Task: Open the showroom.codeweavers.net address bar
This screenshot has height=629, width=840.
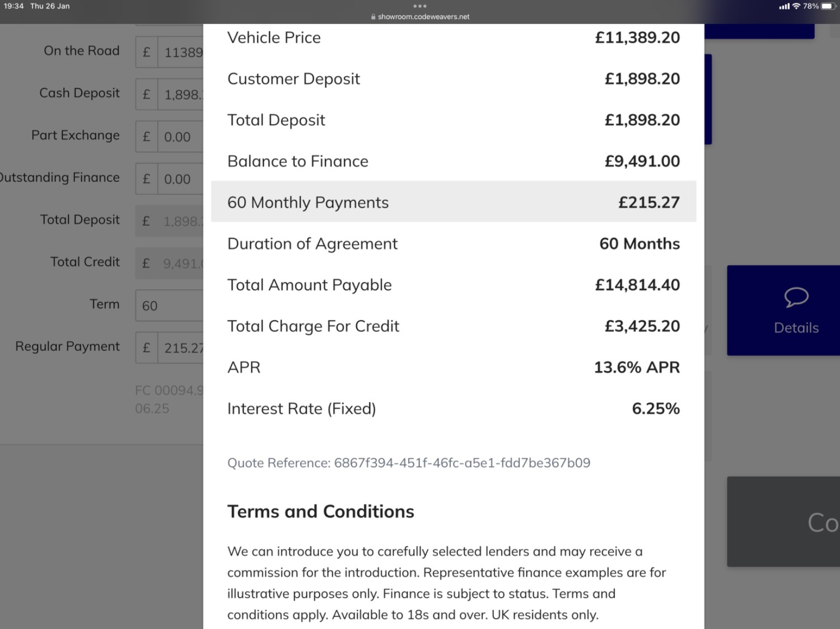Action: pos(420,17)
